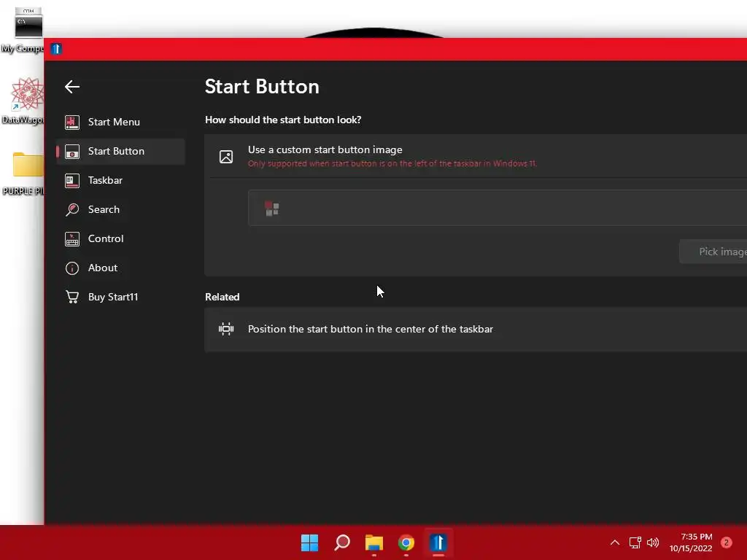Viewport: 747px width, 560px height.
Task: Open the Taskbar settings page
Action: click(x=120, y=181)
